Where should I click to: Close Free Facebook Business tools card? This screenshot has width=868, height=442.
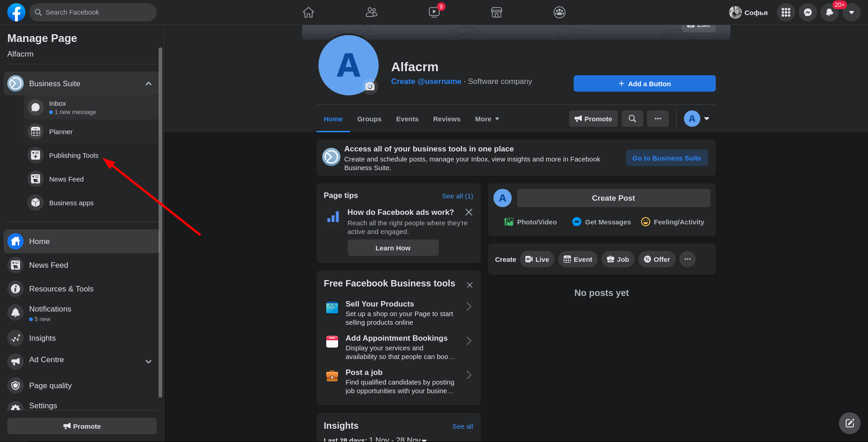[x=470, y=285]
